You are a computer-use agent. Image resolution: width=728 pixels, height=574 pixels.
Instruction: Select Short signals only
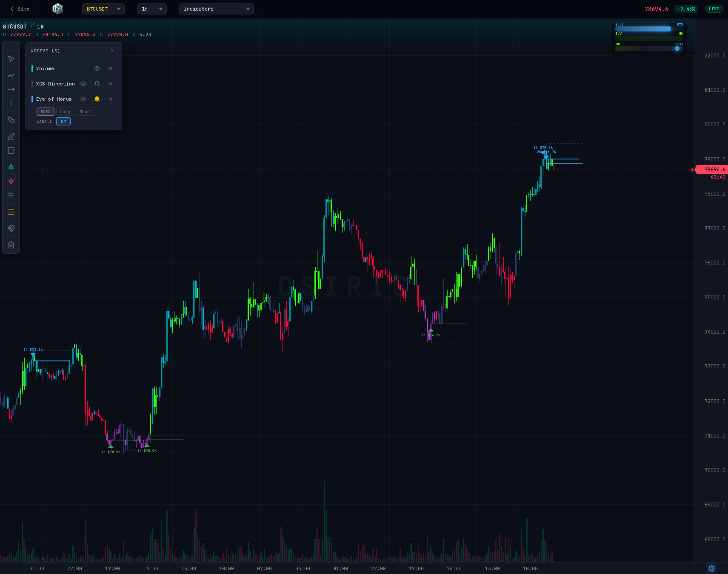86,112
